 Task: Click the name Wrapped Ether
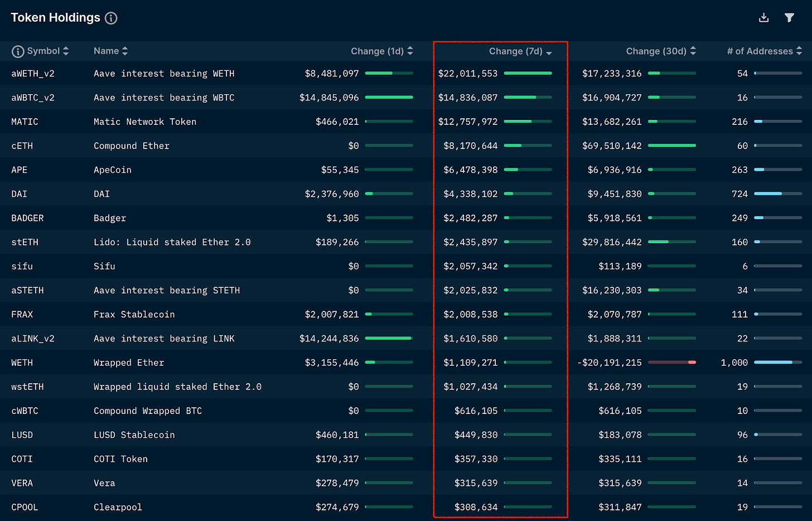click(129, 363)
